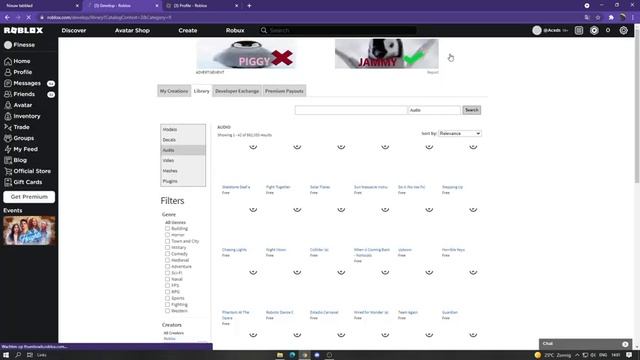
Task: Play the Teen Again audio preview
Action: (429, 272)
